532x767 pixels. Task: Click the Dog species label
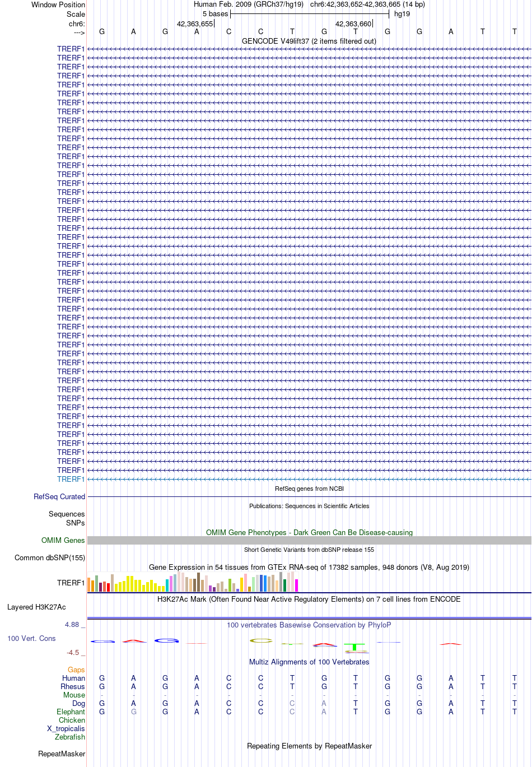click(x=78, y=703)
